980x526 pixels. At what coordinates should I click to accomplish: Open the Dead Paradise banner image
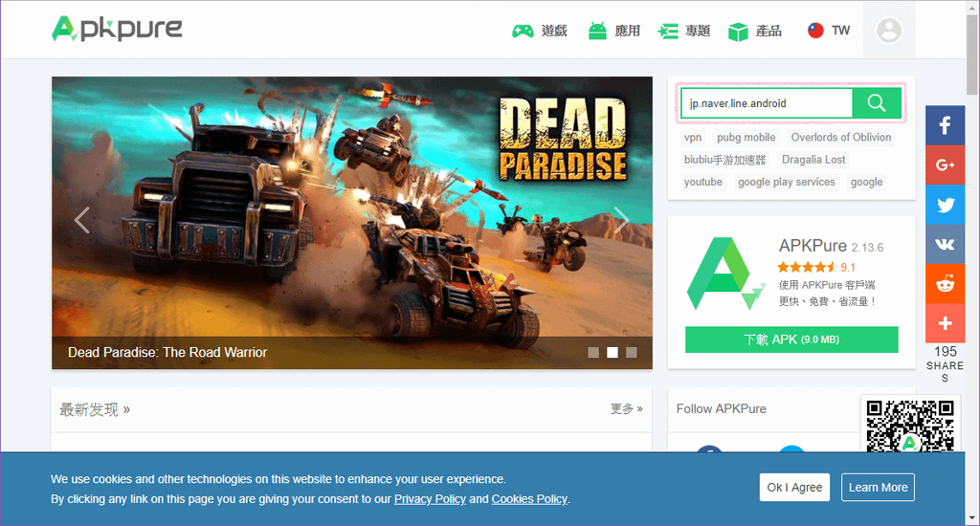click(x=352, y=223)
